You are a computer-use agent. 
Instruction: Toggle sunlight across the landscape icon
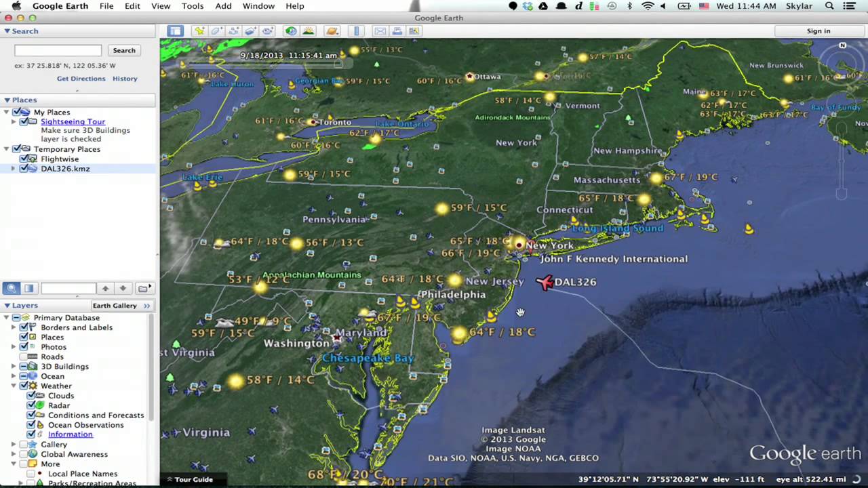308,30
